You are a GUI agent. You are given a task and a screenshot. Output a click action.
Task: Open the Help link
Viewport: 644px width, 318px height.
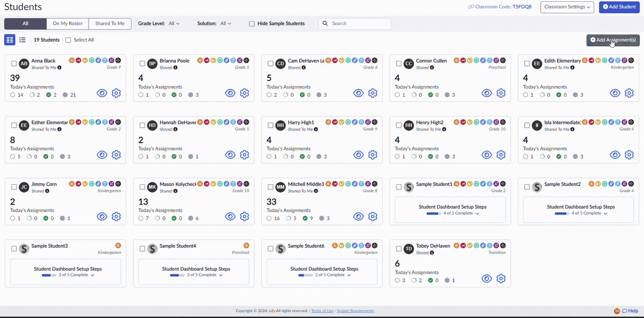[630, 311]
